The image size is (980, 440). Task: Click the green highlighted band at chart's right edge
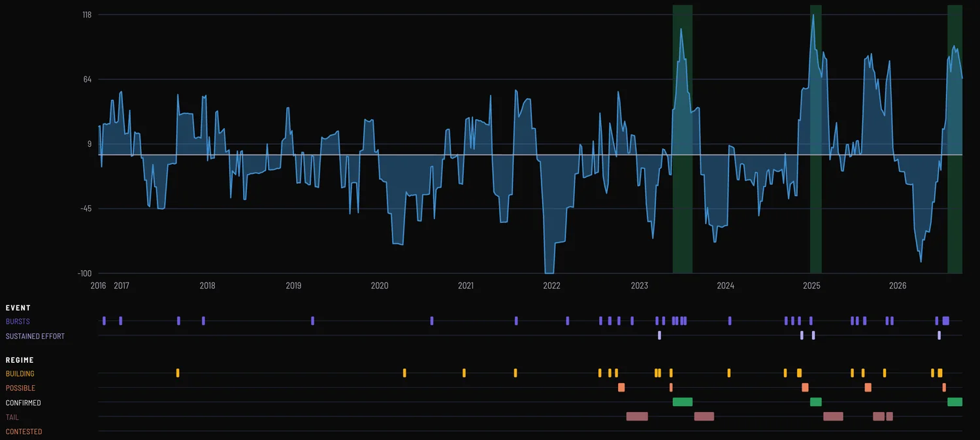click(955, 139)
